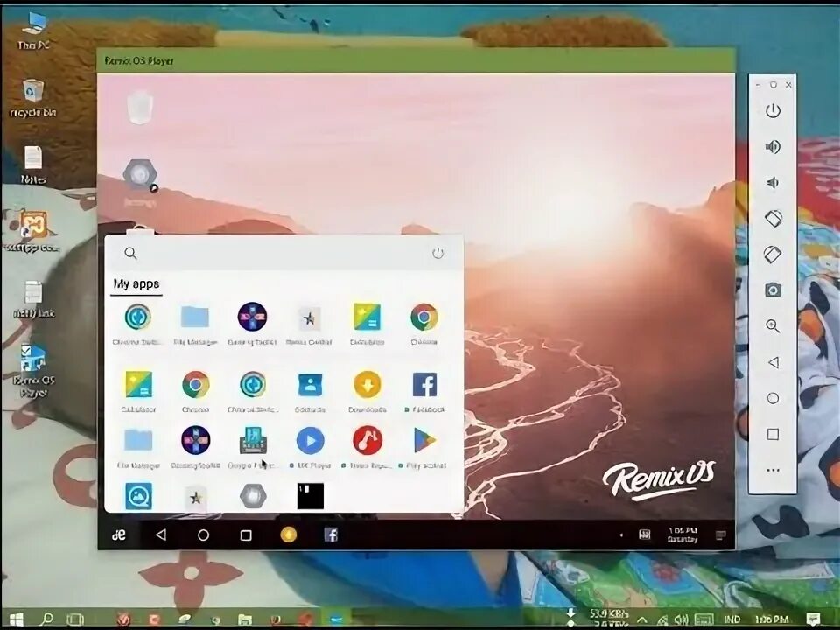Open the Remix notification panel icon
Screen dimensions: 840x630
pyautogui.click(x=720, y=535)
